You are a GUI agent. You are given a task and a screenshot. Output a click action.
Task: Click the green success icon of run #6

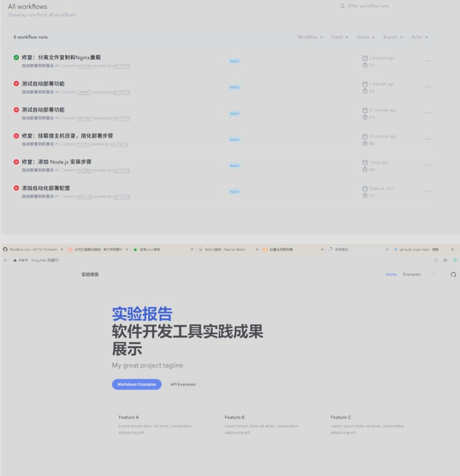(16, 58)
